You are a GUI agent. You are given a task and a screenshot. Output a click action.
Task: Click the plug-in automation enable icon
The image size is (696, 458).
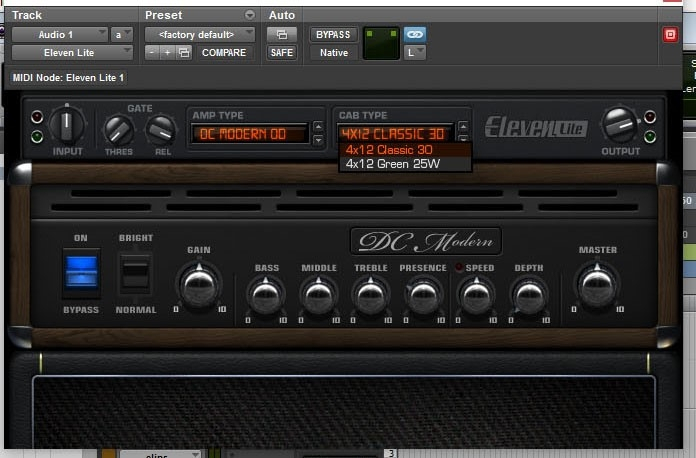pyautogui.click(x=281, y=34)
